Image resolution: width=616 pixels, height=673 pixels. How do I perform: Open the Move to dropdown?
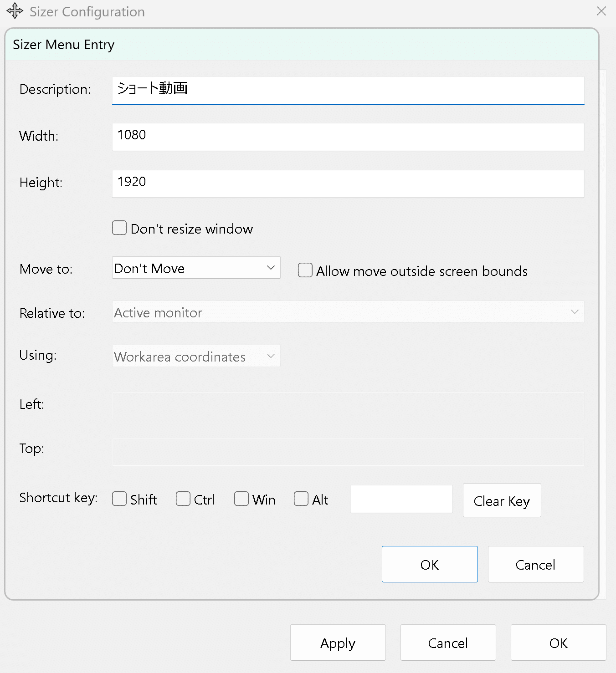point(196,268)
